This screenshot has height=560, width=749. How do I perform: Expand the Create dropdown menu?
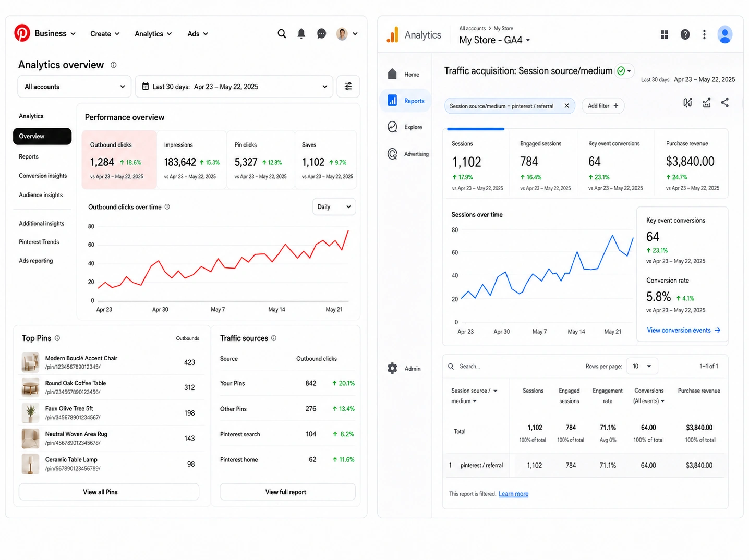point(105,34)
